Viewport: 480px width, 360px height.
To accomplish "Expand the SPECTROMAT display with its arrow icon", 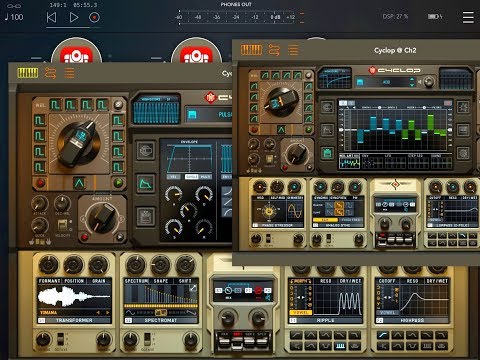I will [193, 289].
